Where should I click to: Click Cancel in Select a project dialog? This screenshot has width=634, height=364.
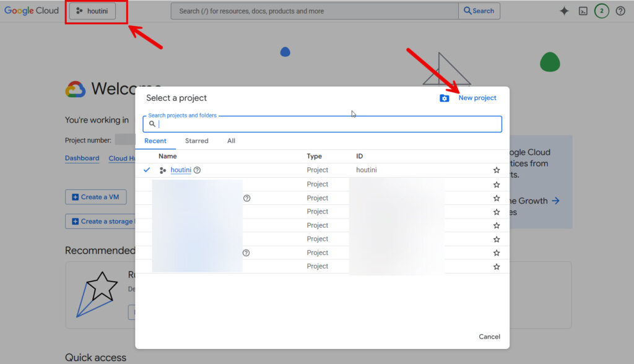click(489, 337)
